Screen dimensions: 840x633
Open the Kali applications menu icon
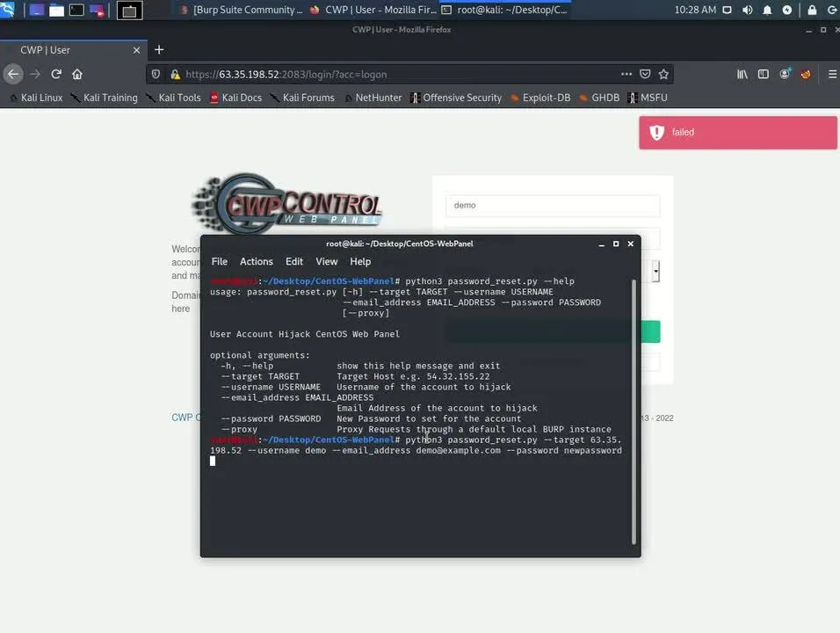(8, 10)
